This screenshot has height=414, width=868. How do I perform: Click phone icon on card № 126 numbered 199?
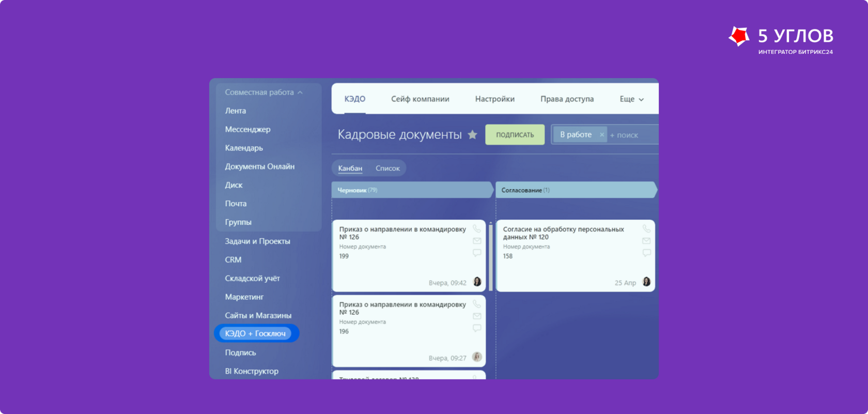click(x=477, y=229)
